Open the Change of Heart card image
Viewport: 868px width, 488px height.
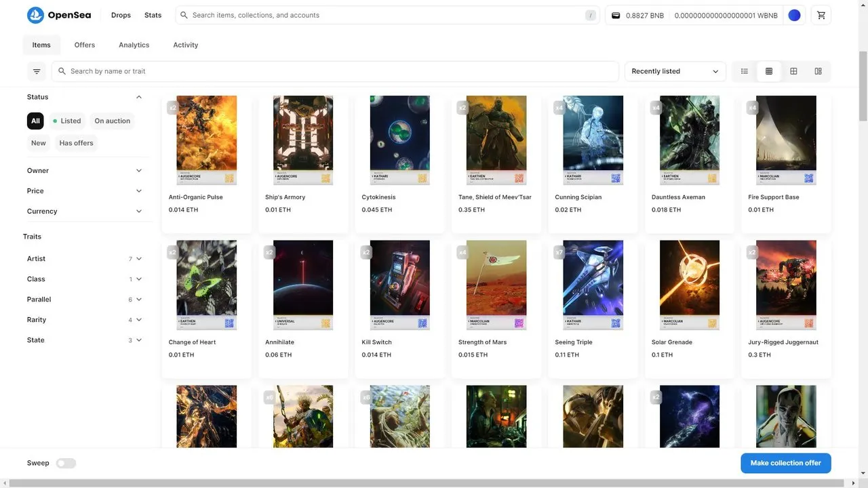207,285
